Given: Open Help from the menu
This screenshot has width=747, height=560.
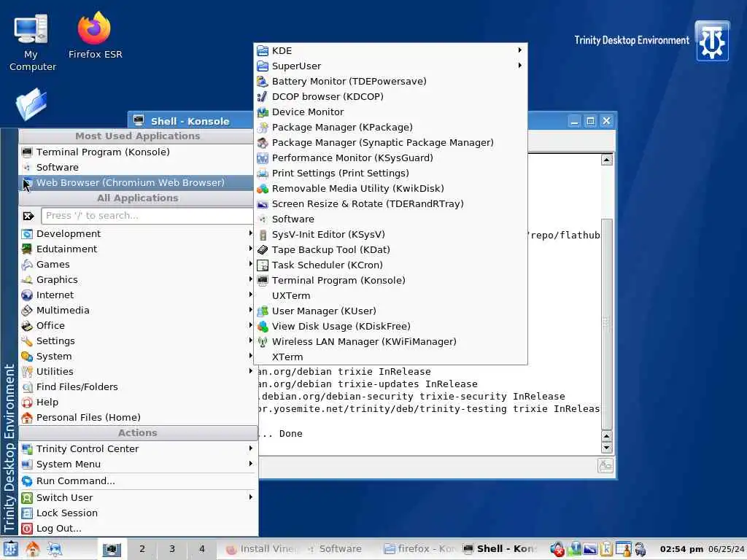Looking at the screenshot, I should [x=138, y=402].
